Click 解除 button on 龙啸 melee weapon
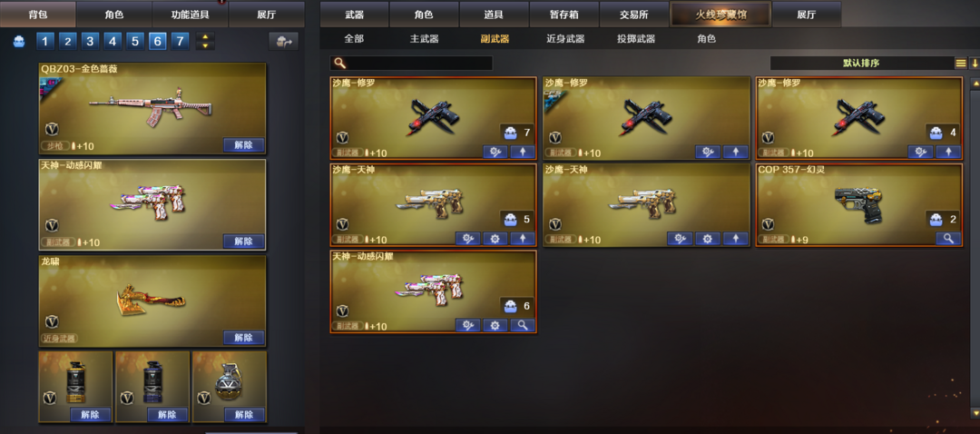Image resolution: width=980 pixels, height=434 pixels. 244,338
